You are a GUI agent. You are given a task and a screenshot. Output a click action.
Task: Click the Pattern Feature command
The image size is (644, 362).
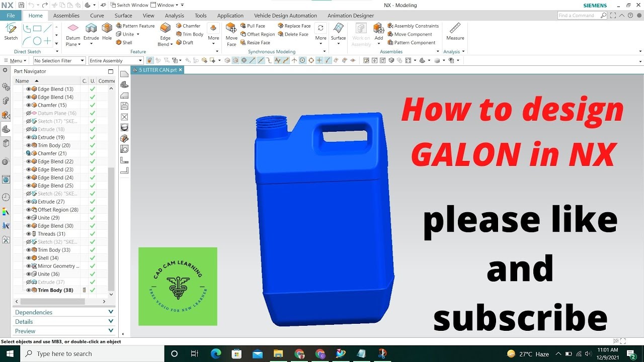point(135,26)
